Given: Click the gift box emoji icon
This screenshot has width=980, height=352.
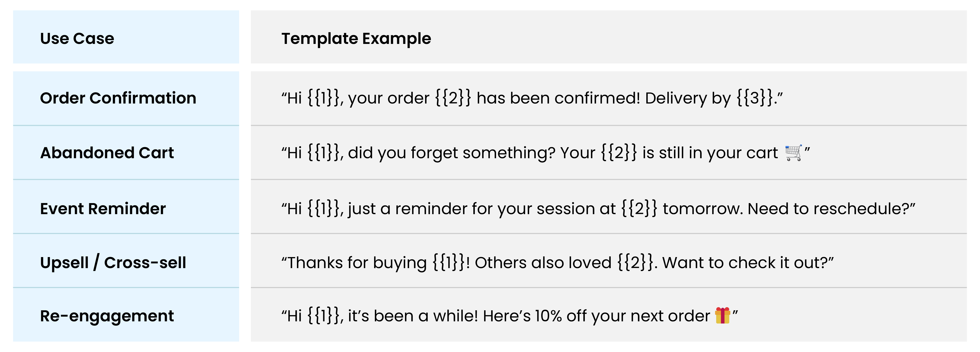Looking at the screenshot, I should 723,315.
